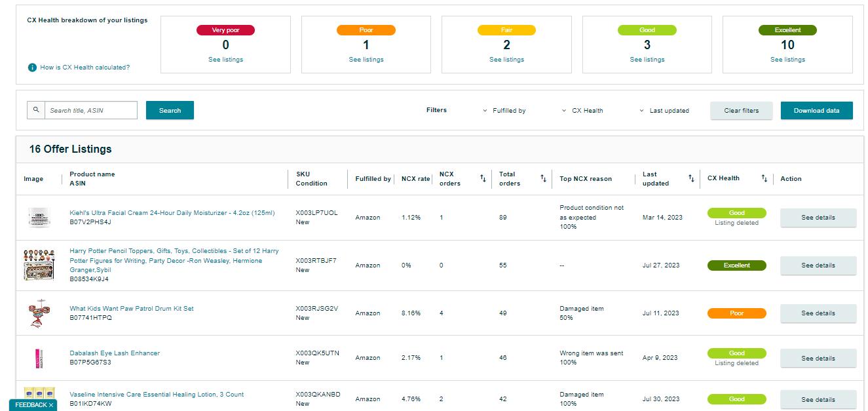Click ASIN B07V2PHS4J text

pyautogui.click(x=90, y=222)
